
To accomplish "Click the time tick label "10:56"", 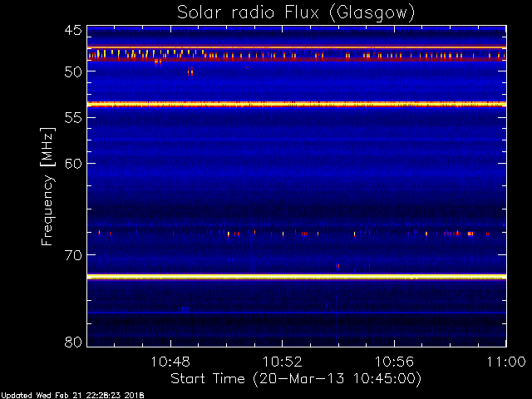I will [394, 362].
